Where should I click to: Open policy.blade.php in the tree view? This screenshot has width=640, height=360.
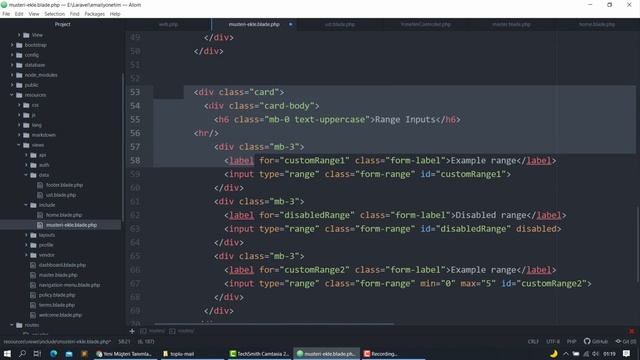[x=57, y=295]
